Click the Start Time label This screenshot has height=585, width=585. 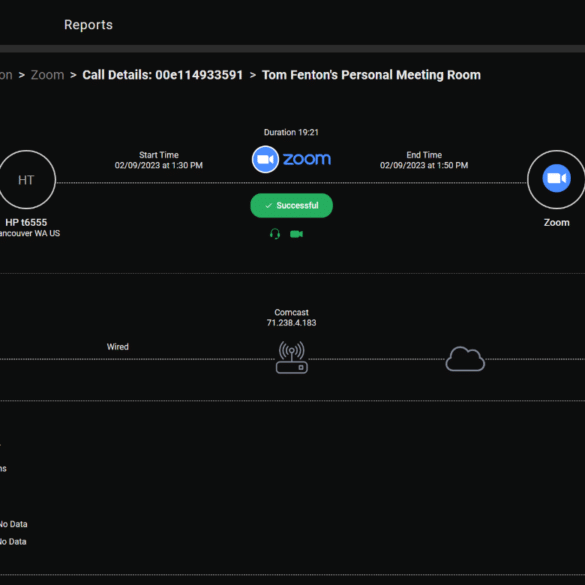click(159, 155)
